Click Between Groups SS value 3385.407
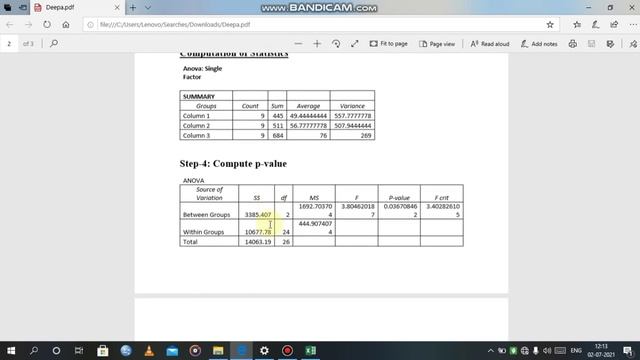Screen dimensions: 640x360 pos(258,215)
